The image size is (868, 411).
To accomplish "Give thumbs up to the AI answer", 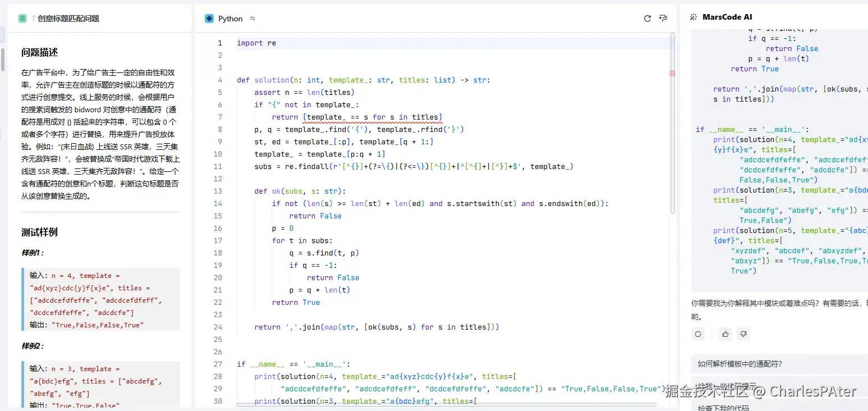I will pos(725,334).
